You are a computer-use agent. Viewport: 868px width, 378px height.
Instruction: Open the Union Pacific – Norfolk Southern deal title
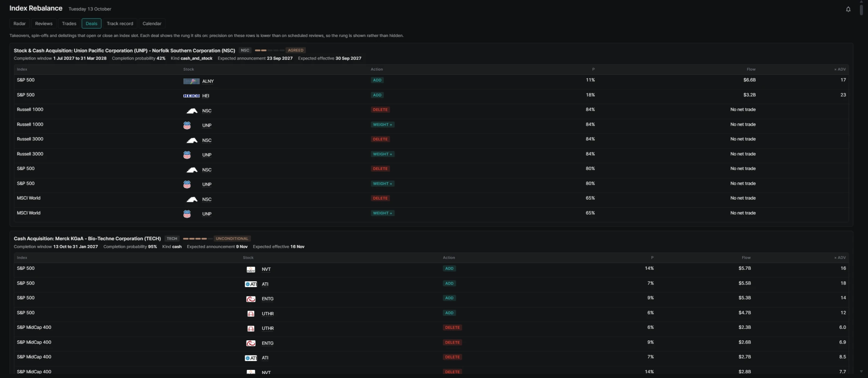coord(124,51)
